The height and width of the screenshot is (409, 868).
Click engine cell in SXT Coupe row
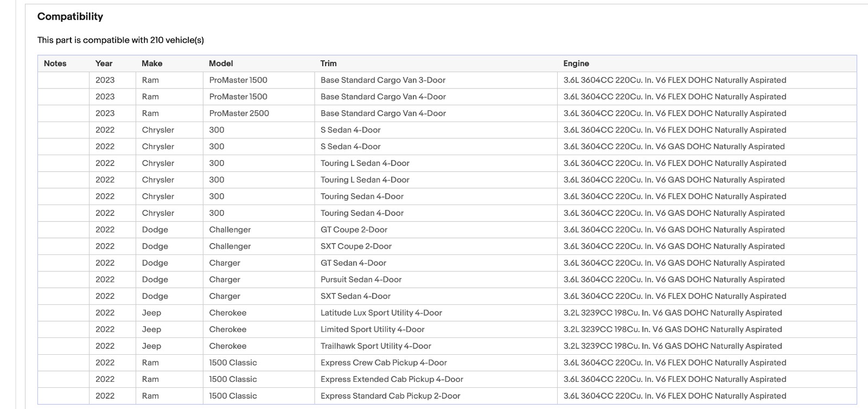(x=707, y=246)
